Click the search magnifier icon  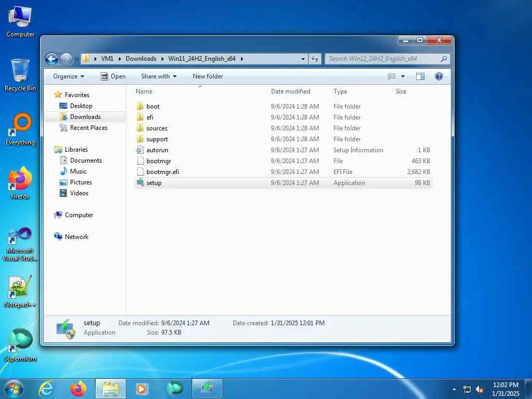444,59
